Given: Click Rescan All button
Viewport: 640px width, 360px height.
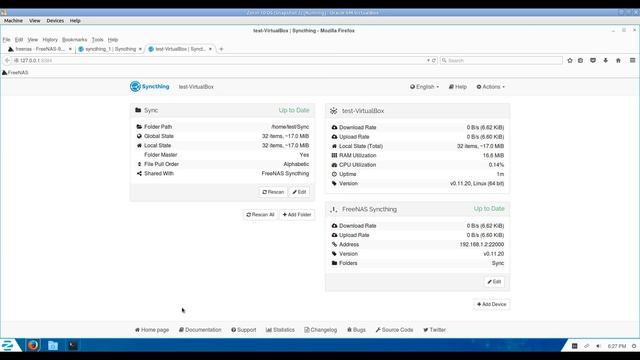Looking at the screenshot, I should click(x=260, y=215).
